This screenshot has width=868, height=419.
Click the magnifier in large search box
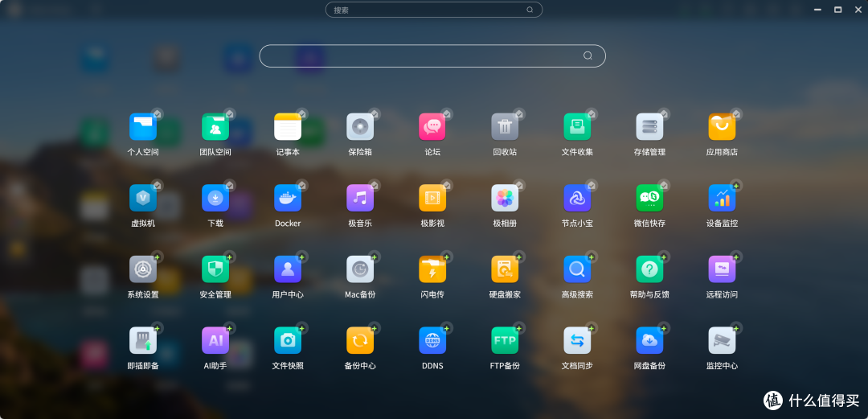point(588,56)
